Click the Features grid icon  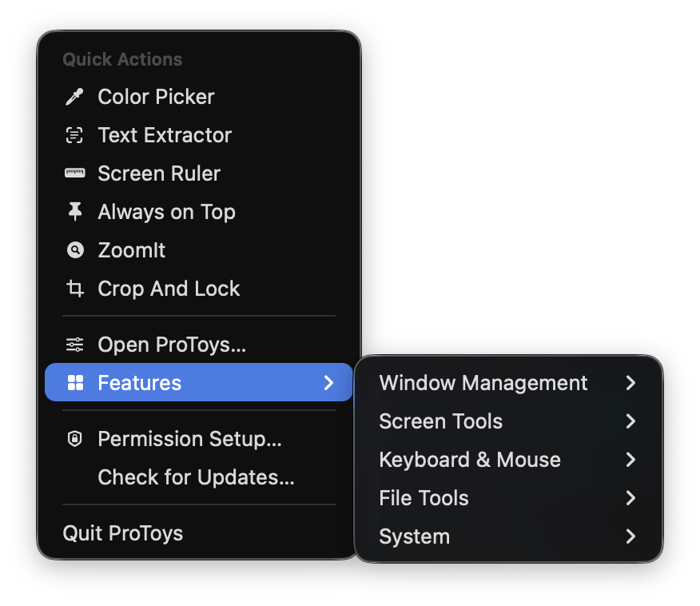[x=75, y=382]
